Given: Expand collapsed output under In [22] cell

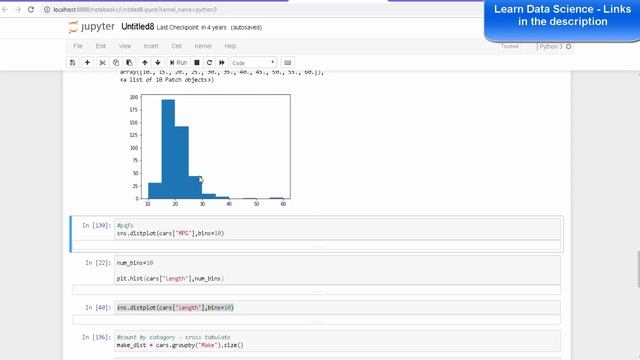Looking at the screenshot, I should (316, 290).
